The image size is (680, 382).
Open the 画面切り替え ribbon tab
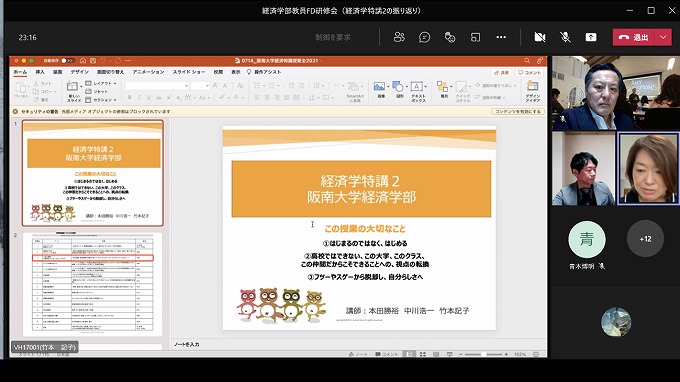(x=110, y=72)
